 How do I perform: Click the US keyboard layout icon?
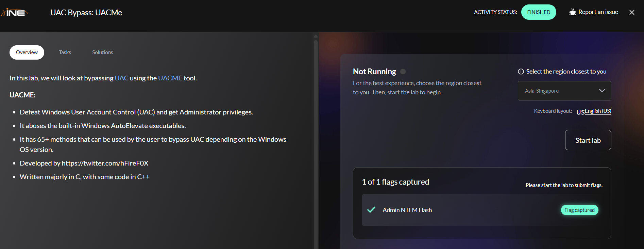[x=580, y=112]
